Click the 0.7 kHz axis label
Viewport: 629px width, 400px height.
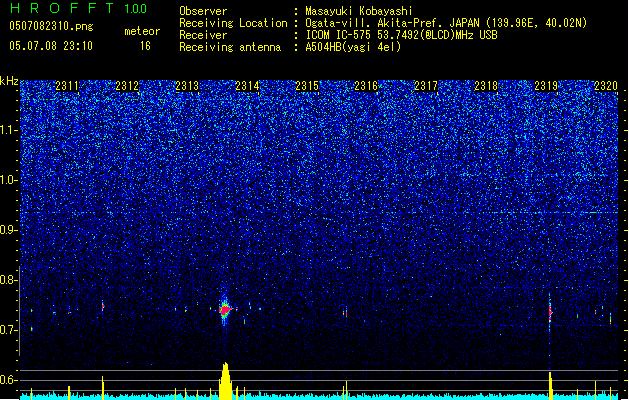point(9,330)
